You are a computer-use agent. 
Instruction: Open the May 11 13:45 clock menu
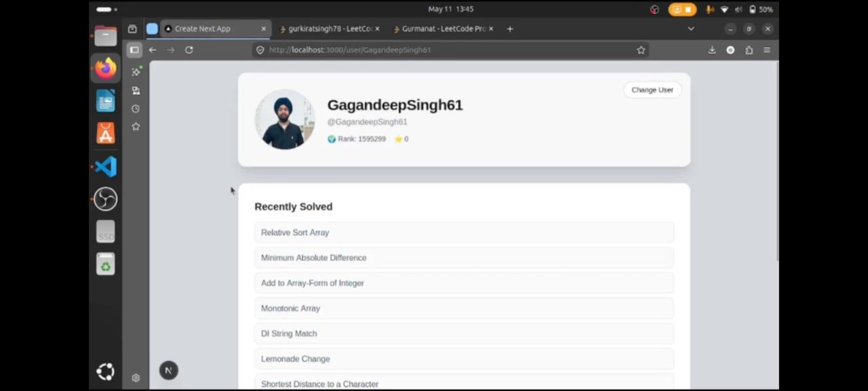tap(451, 10)
